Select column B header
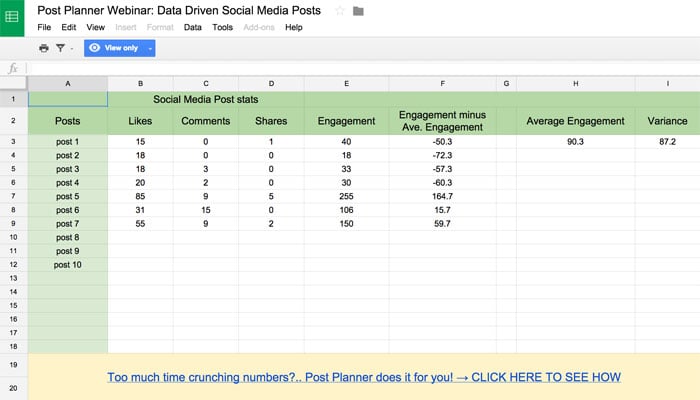Viewport: 700px width, 400px height. click(140, 83)
